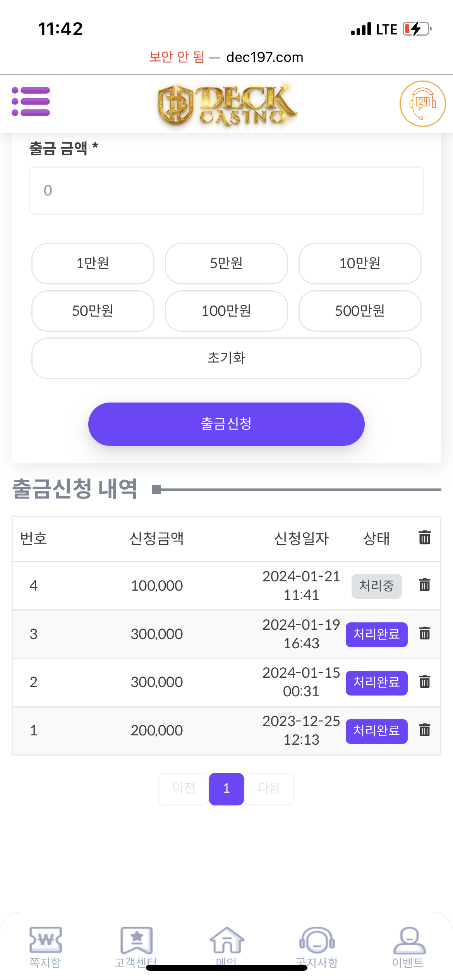Delete the 2024-01-19 withdrawal entry
Image resolution: width=453 pixels, height=980 pixels.
[x=424, y=633]
